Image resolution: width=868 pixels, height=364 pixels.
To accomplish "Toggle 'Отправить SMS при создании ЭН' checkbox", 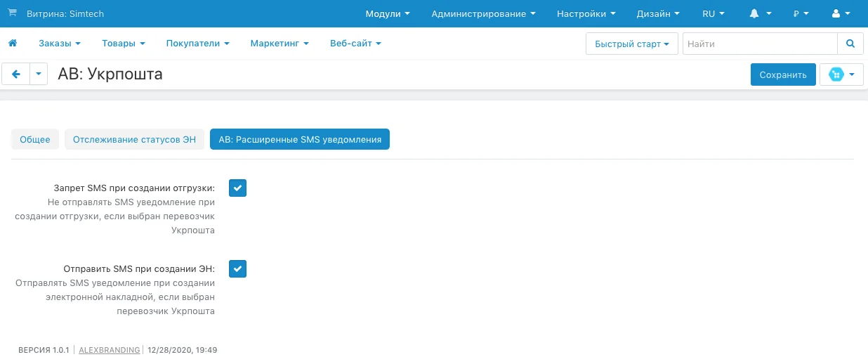I will coord(237,268).
